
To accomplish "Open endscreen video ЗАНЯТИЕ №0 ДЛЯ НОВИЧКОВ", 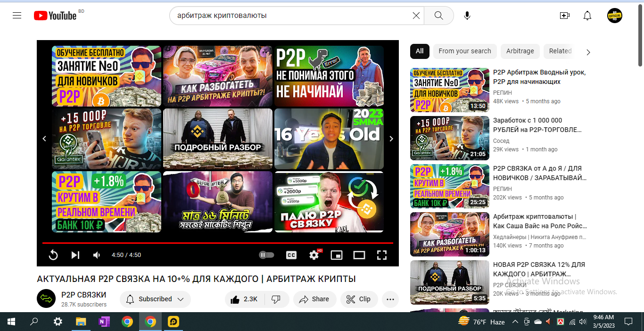I will (107, 76).
